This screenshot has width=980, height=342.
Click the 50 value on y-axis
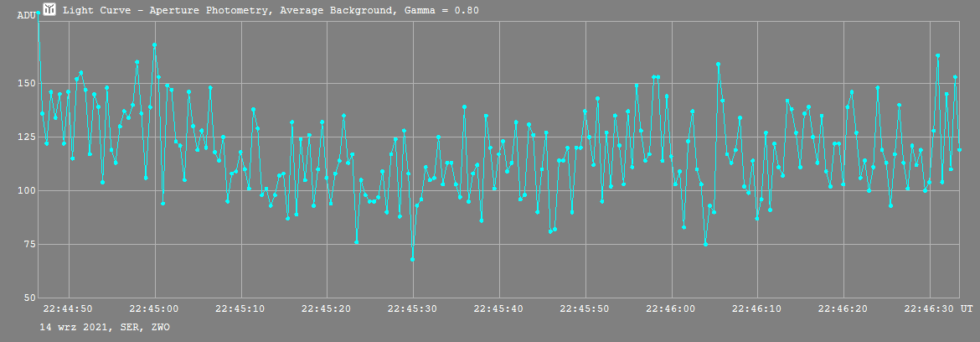pos(28,298)
